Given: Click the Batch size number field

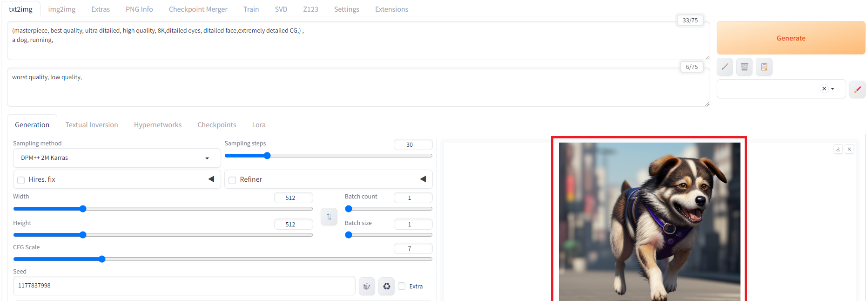Looking at the screenshot, I should tap(413, 224).
